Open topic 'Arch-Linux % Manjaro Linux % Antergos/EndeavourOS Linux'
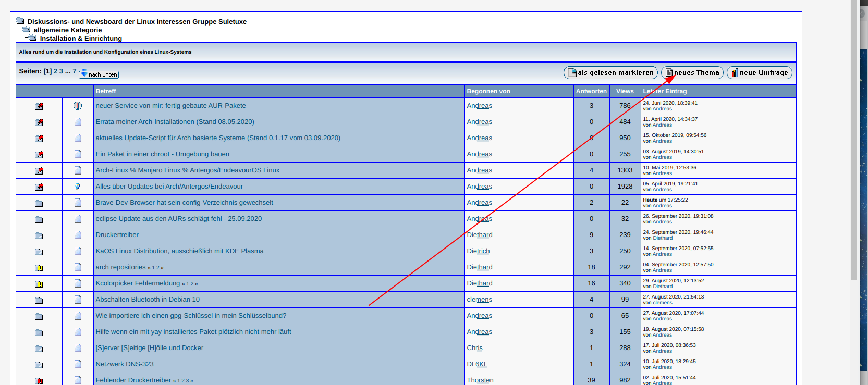Screen dimensions: 868x385 pyautogui.click(x=188, y=170)
